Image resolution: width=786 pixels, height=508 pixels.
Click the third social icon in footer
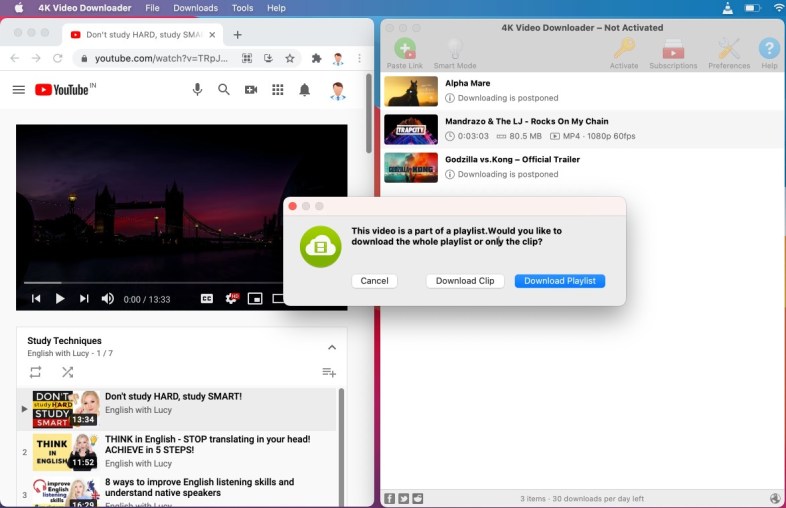pos(418,498)
